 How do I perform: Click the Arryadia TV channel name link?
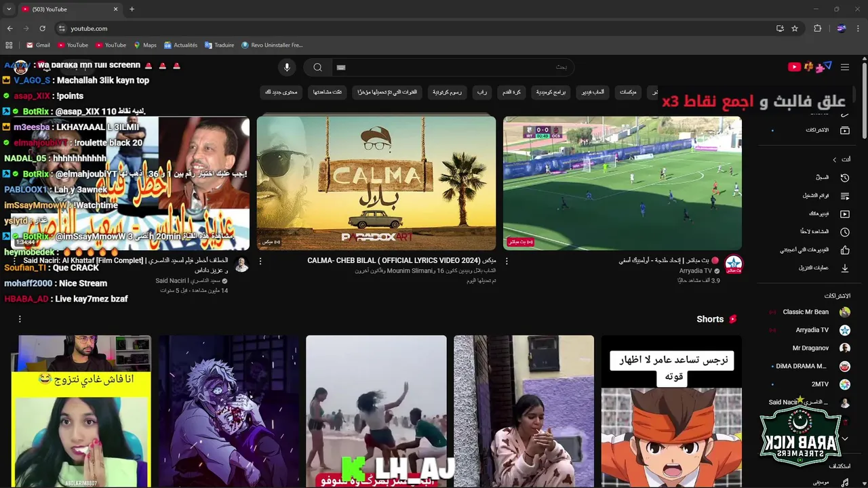tap(695, 270)
